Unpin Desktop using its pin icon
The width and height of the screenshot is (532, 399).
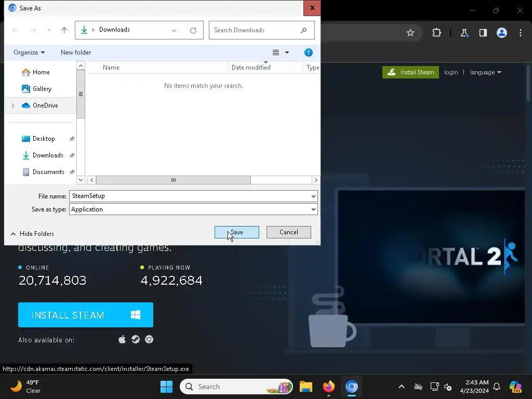pyautogui.click(x=72, y=138)
